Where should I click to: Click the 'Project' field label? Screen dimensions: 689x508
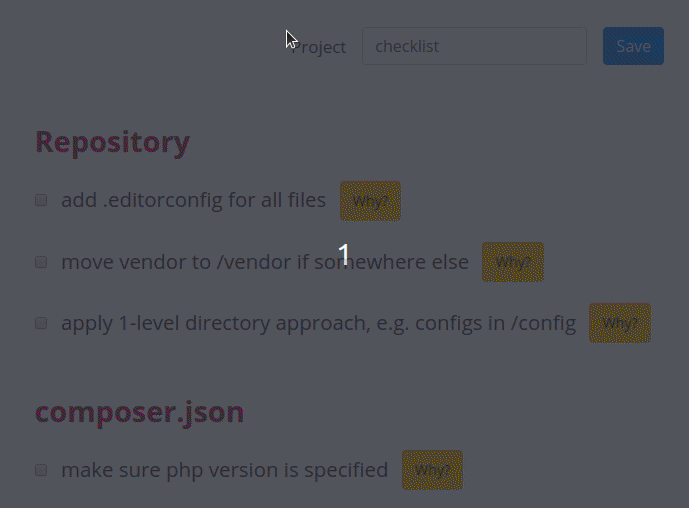click(319, 47)
